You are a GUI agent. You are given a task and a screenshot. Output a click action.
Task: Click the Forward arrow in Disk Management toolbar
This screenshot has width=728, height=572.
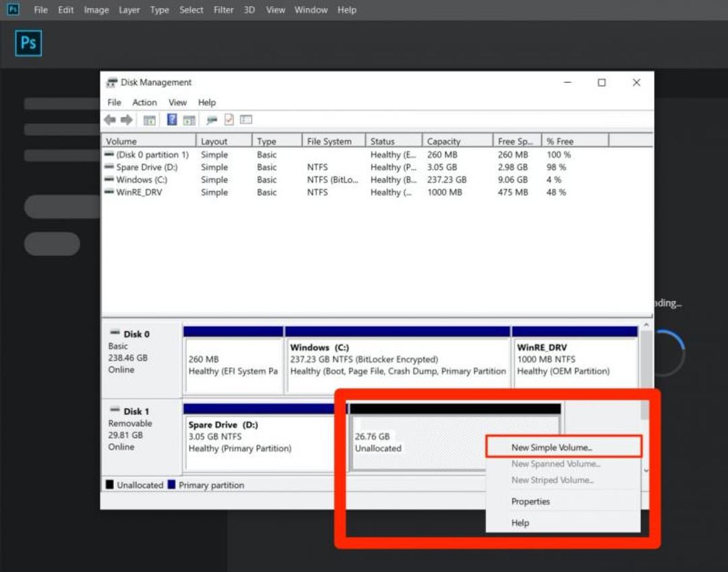pyautogui.click(x=126, y=120)
